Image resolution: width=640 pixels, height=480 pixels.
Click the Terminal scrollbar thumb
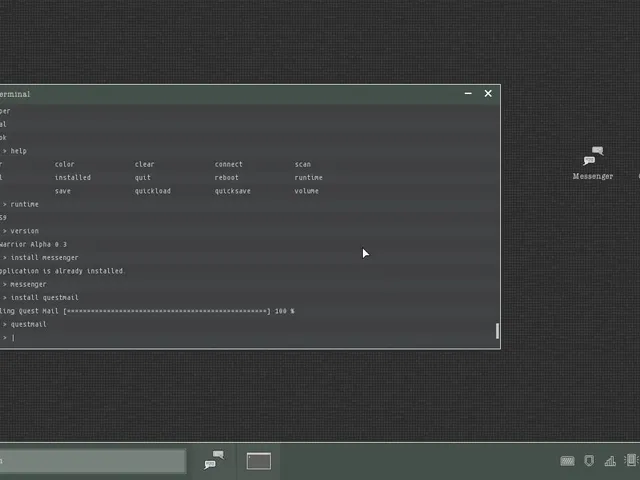pyautogui.click(x=497, y=331)
